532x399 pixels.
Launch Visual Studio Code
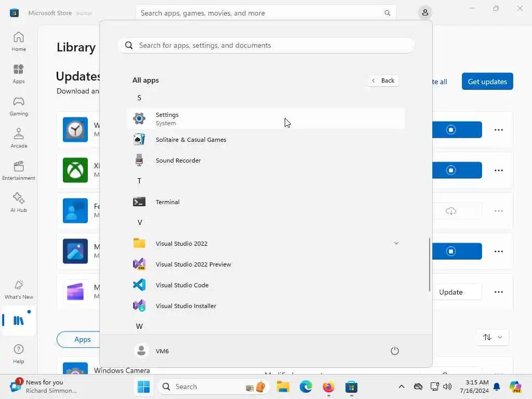(266, 285)
